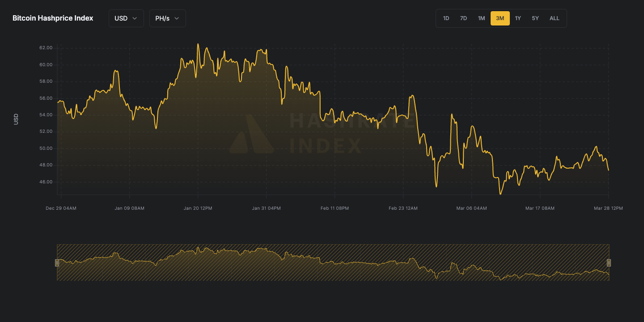
Task: Click the chevron next to USD
Action: [136, 18]
